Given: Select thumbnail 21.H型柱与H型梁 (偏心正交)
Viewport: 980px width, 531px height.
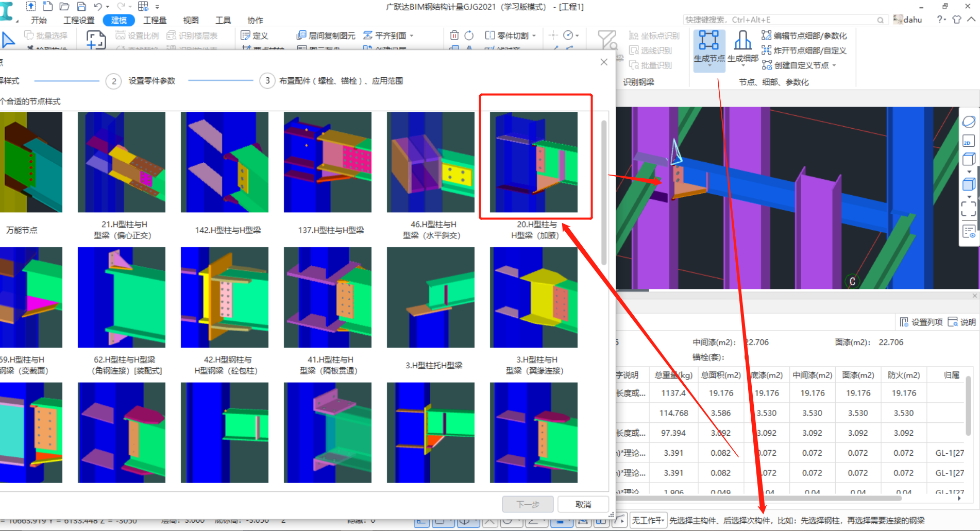Looking at the screenshot, I should [122, 162].
